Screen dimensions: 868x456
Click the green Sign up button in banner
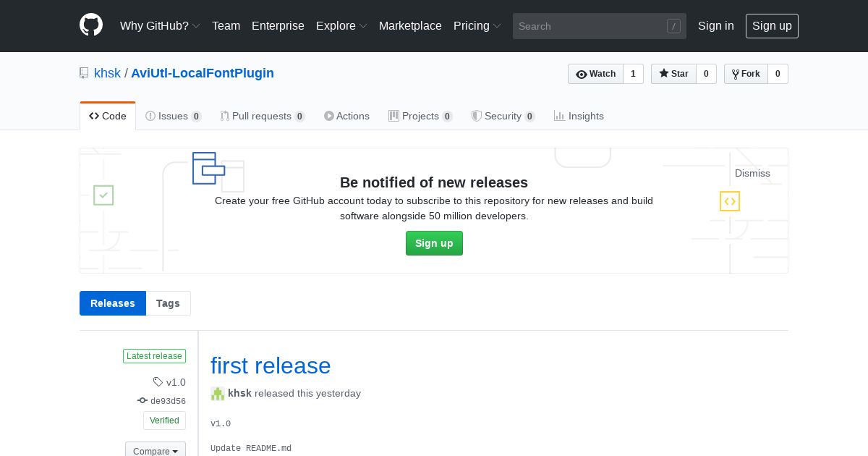(434, 243)
